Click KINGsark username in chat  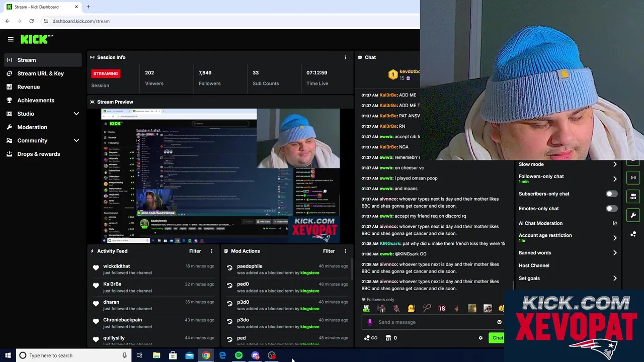(390, 243)
